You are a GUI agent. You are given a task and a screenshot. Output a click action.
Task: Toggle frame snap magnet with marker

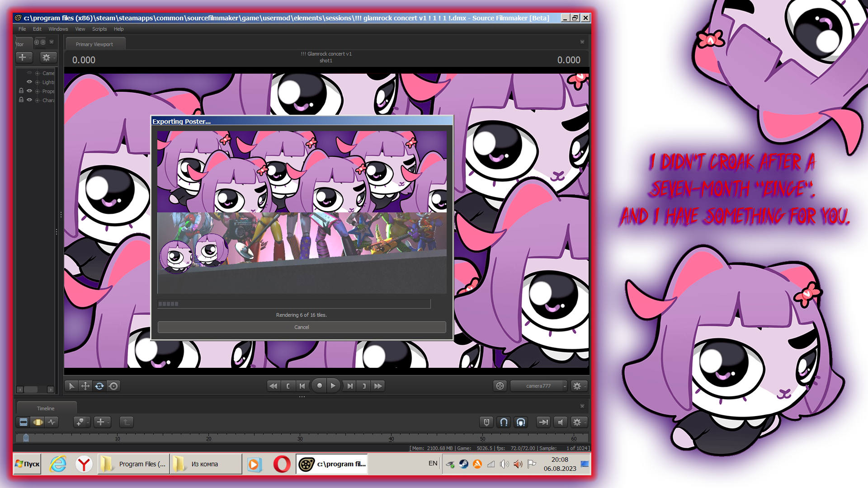(521, 422)
